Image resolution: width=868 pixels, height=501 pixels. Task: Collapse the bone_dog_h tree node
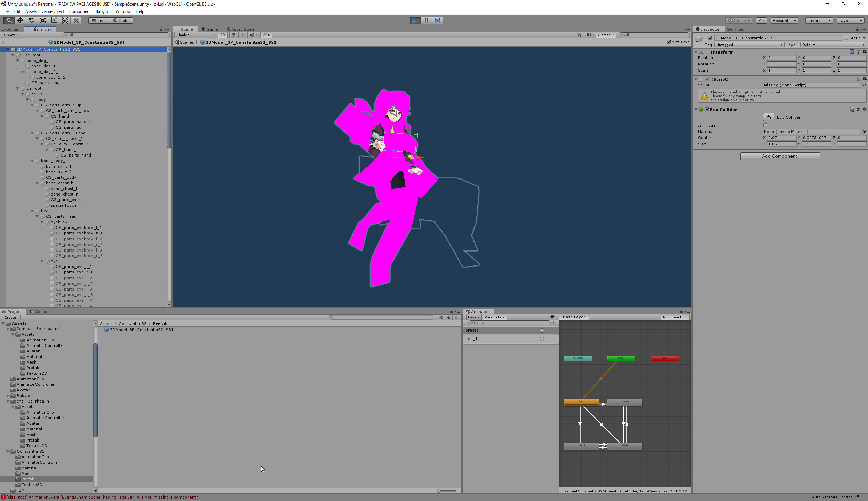(18, 61)
